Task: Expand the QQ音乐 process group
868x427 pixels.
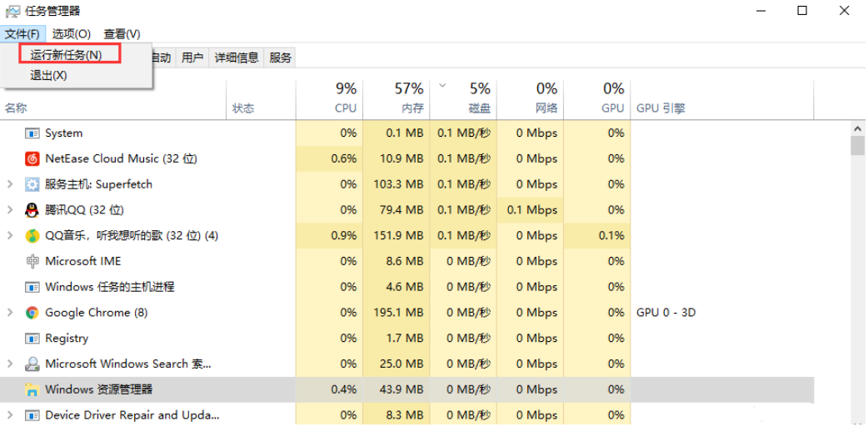Action: click(10, 236)
